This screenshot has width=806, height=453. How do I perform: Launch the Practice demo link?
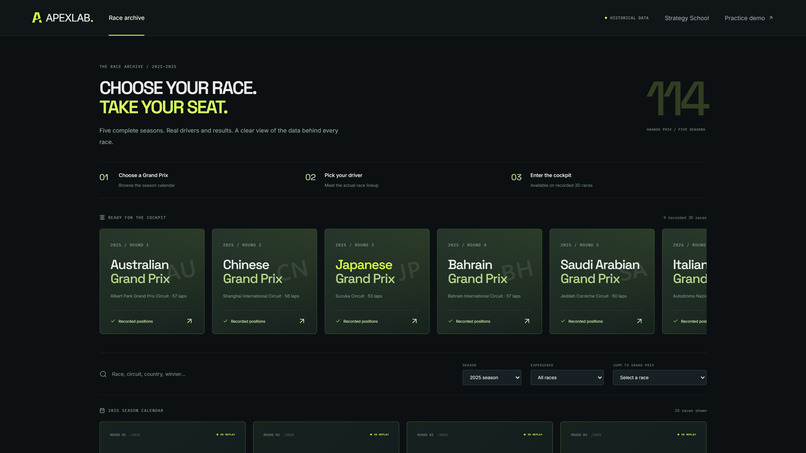tap(748, 18)
